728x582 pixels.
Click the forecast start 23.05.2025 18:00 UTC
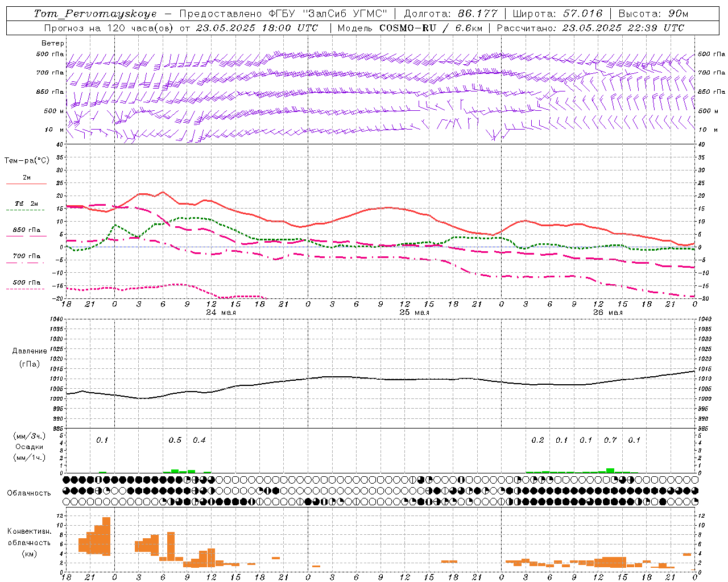[x=257, y=28]
